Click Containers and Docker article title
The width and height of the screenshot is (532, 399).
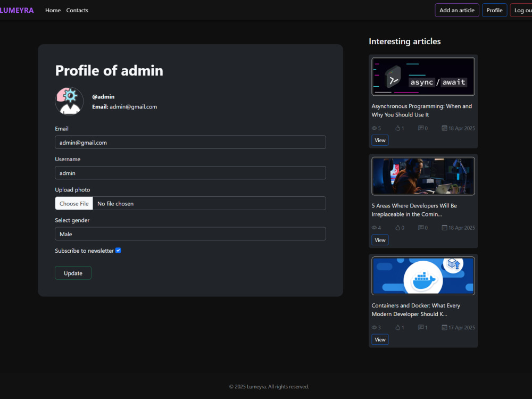coord(415,310)
